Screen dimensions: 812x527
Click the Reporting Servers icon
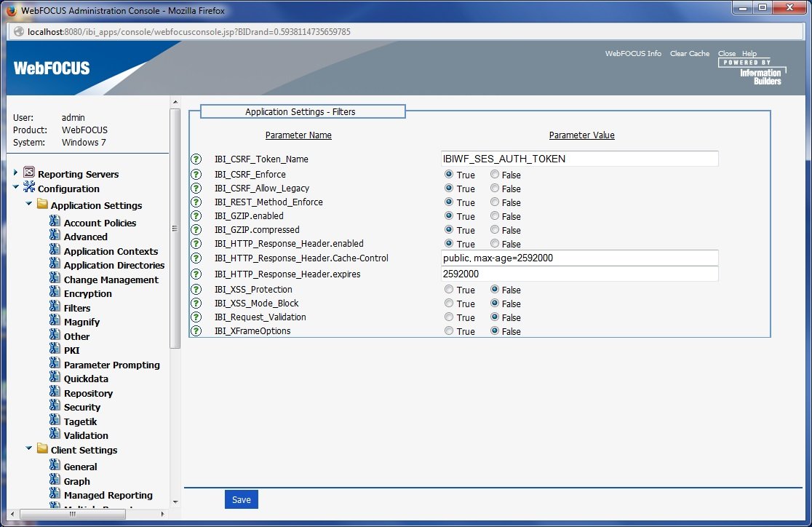click(x=29, y=173)
